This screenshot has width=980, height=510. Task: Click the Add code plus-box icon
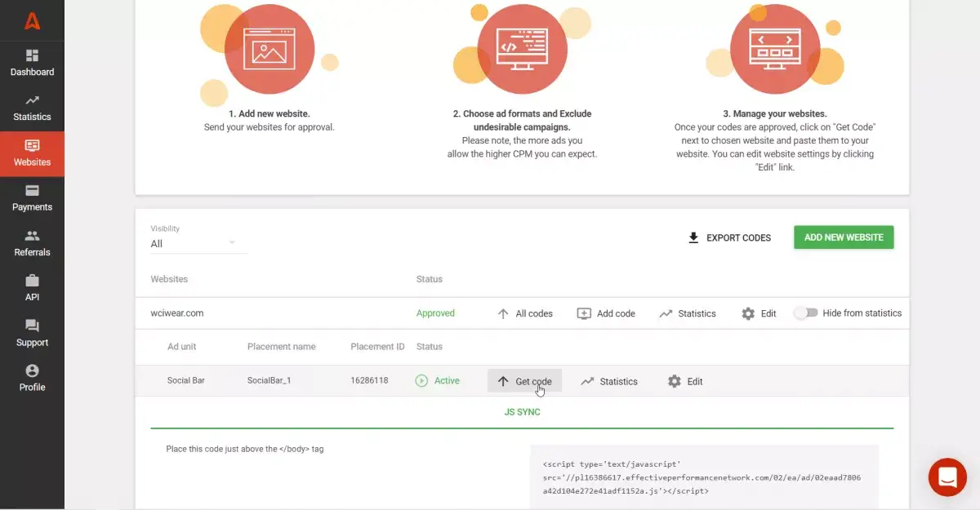tap(584, 313)
